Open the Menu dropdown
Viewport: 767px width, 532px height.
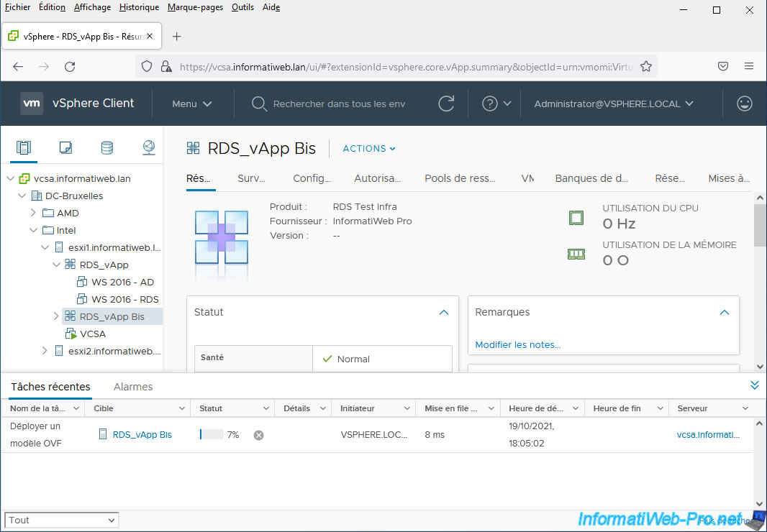tap(191, 104)
